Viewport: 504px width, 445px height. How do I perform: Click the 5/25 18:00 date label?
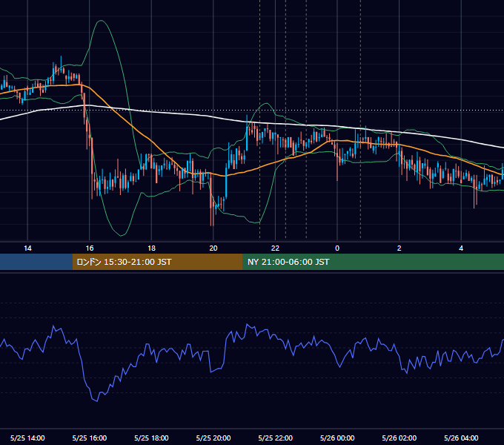(x=151, y=438)
